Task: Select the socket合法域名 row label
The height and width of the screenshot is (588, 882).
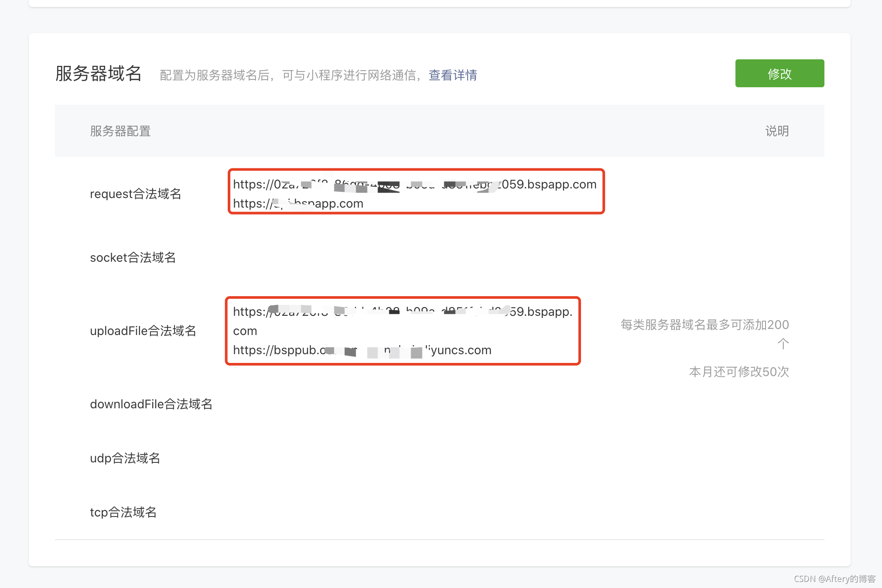Action: (x=133, y=257)
